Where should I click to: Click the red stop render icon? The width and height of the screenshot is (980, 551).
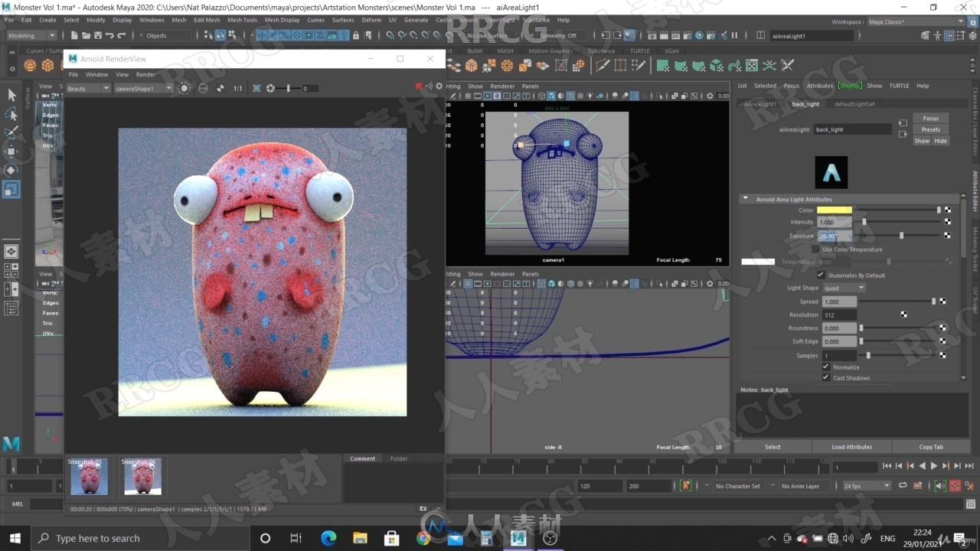click(419, 86)
